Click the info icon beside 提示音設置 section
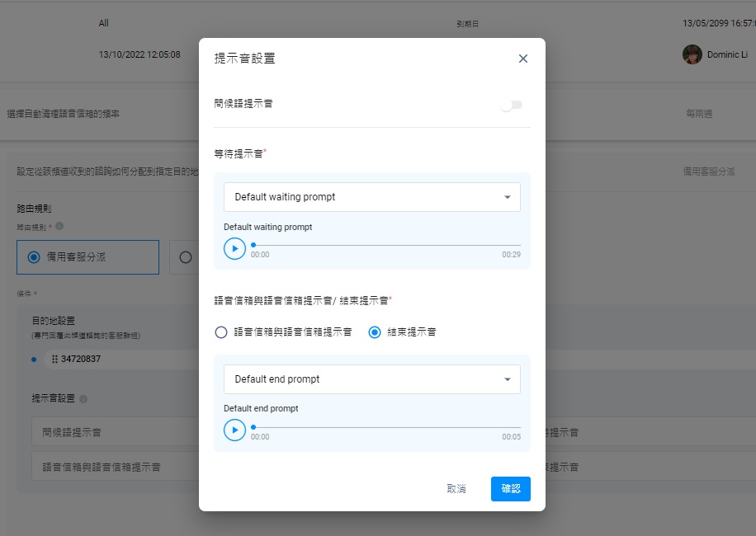Screen dimensions: 756x536 [83, 399]
